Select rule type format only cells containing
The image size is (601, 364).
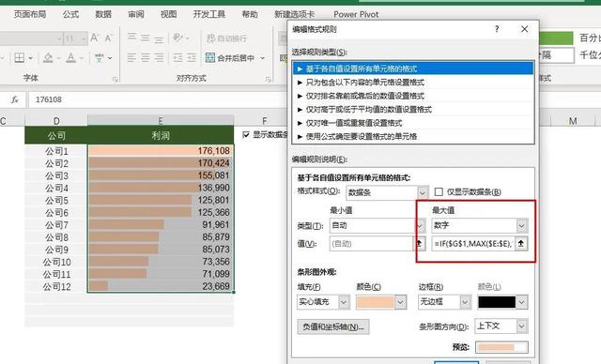413,83
